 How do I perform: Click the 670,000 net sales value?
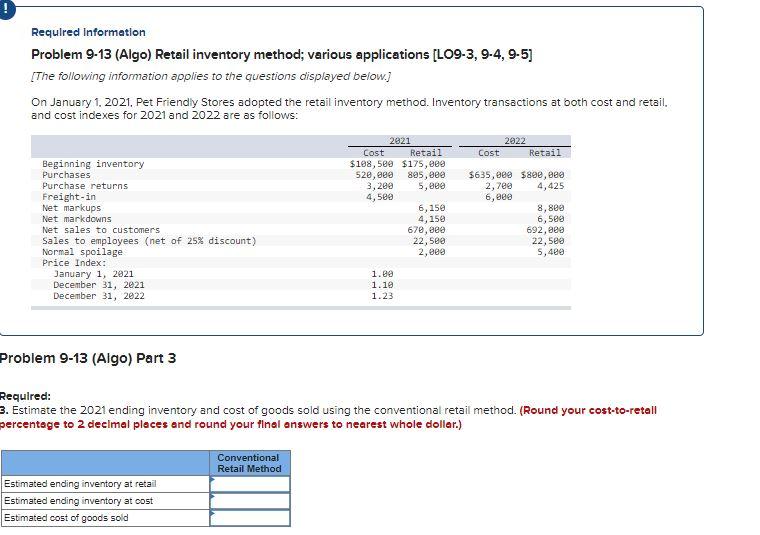point(426,230)
